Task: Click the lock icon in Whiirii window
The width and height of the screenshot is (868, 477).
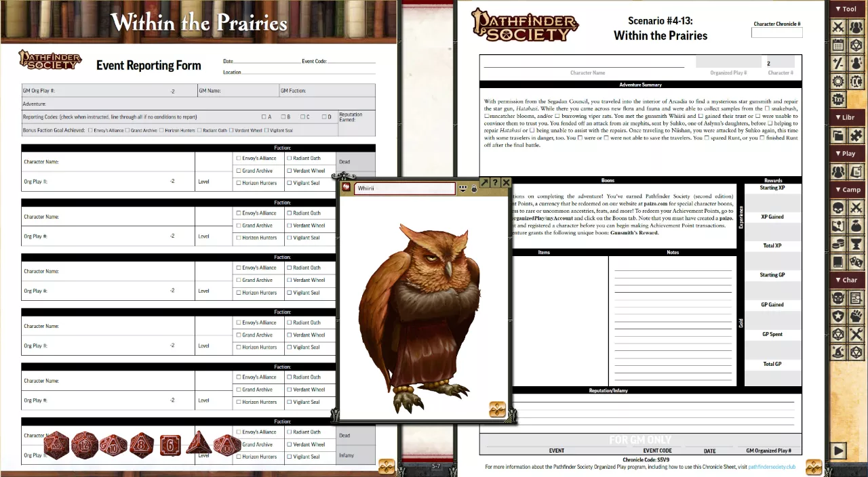Action: (474, 188)
